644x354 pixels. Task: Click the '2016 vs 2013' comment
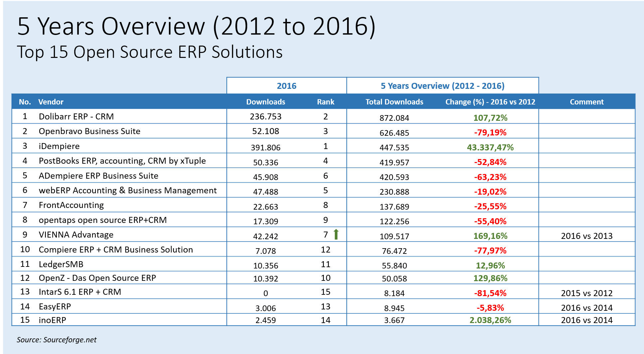pos(587,236)
